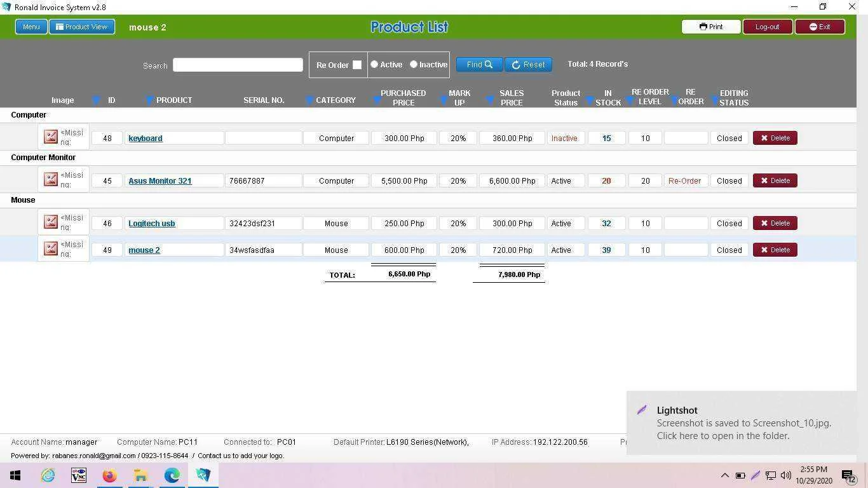Open Internet Explorer from the taskbar

[x=48, y=475]
